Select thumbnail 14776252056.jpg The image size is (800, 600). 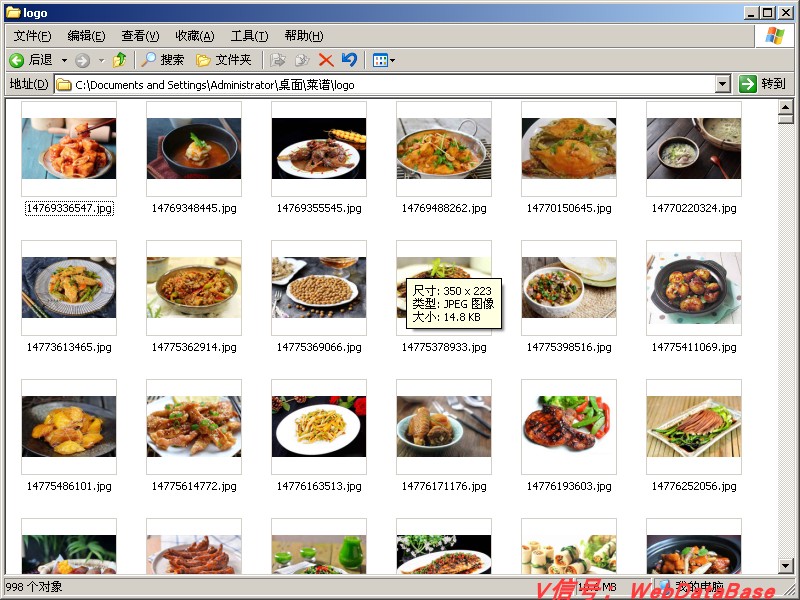694,427
